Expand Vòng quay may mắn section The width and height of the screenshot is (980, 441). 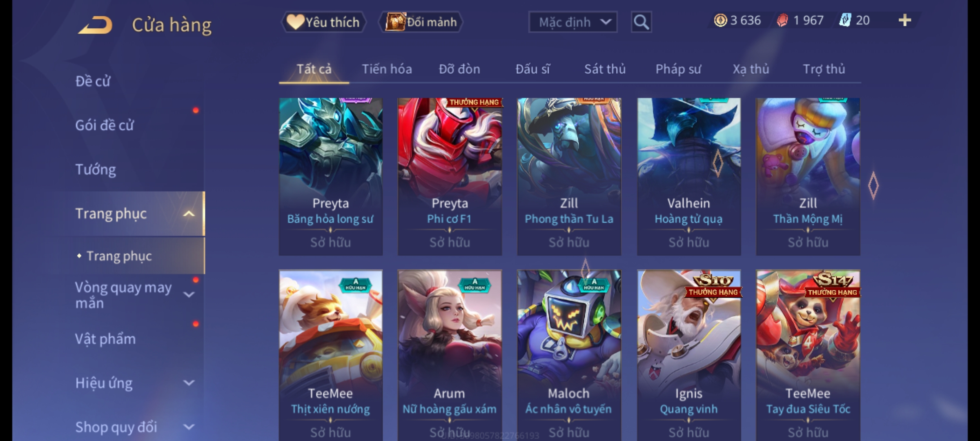click(x=189, y=294)
